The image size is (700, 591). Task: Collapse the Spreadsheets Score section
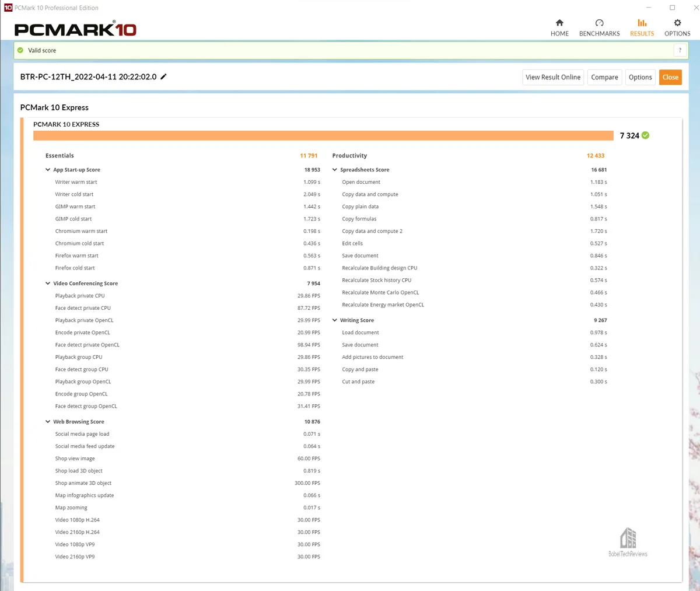[x=335, y=170]
